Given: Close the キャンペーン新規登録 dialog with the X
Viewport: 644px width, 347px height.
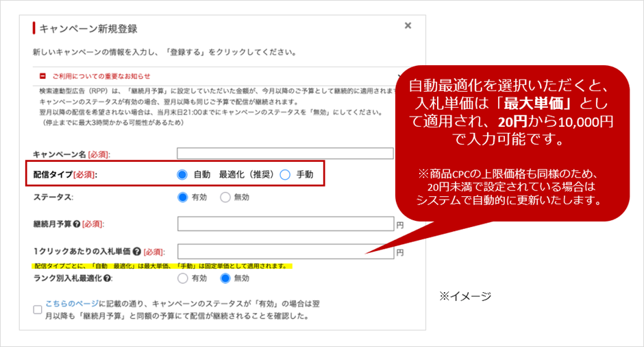Looking at the screenshot, I should [408, 26].
